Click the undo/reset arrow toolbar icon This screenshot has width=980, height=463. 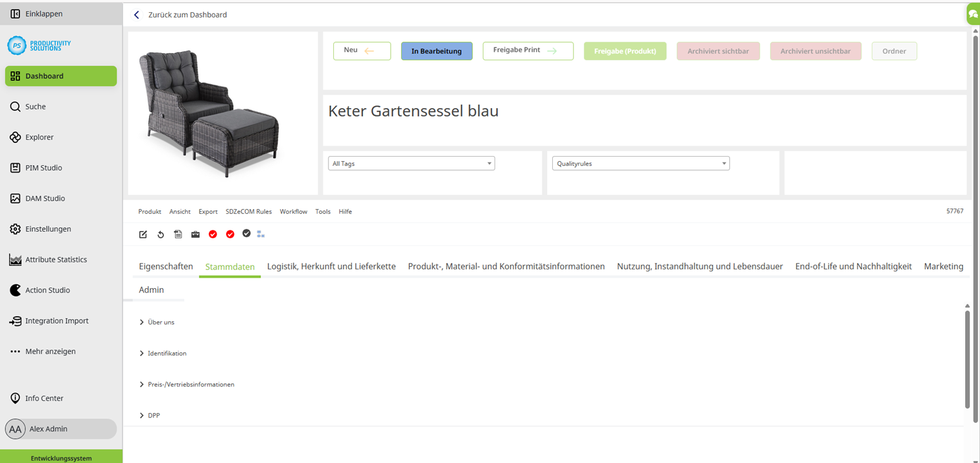(x=161, y=234)
